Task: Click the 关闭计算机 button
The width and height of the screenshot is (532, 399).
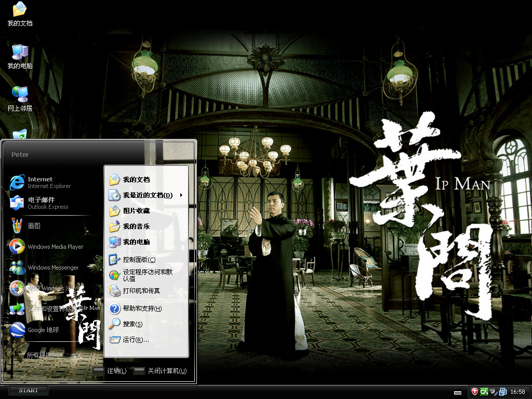Action: point(160,371)
